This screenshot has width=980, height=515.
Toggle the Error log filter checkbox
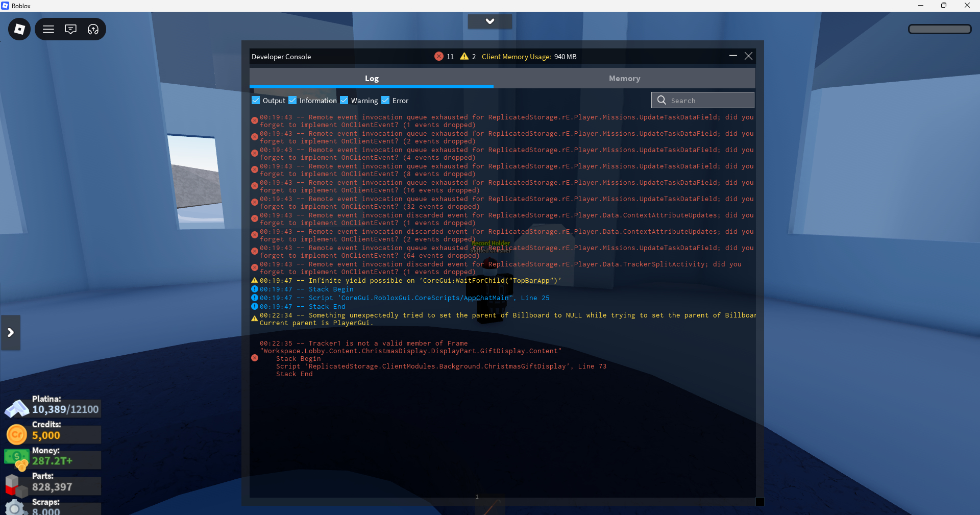(385, 100)
